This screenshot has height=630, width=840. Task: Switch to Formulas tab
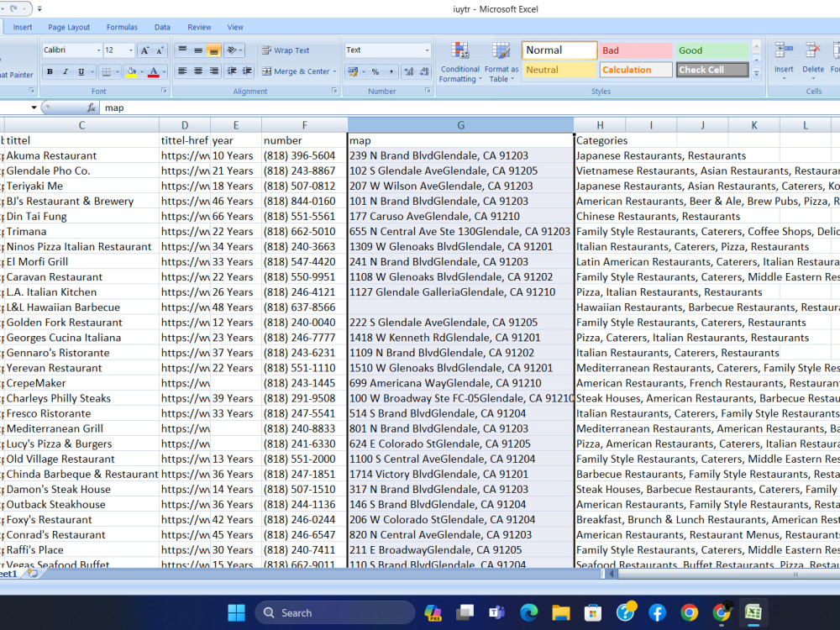coord(122,28)
